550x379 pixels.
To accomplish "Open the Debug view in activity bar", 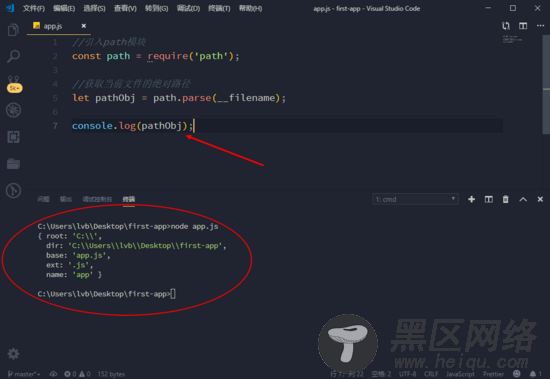I will 13,110.
